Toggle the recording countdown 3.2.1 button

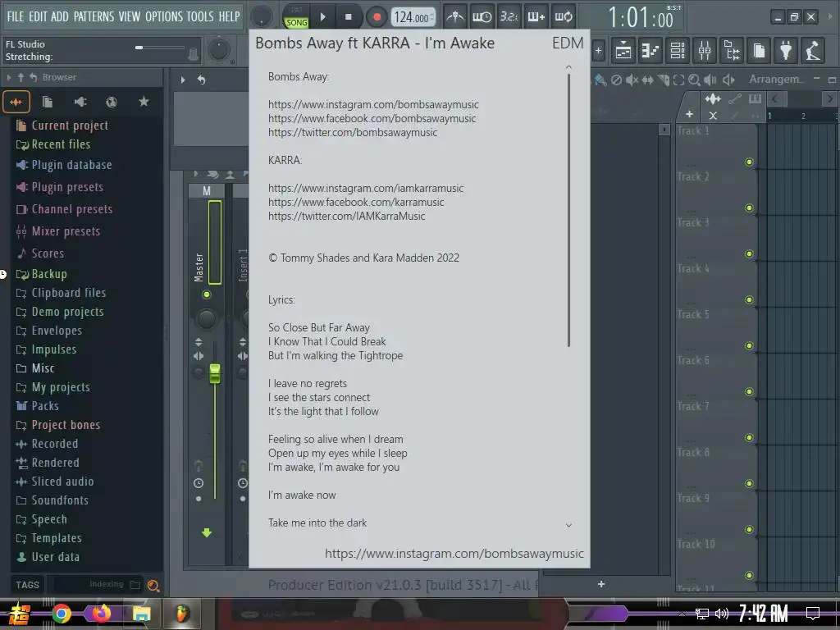[x=509, y=17]
